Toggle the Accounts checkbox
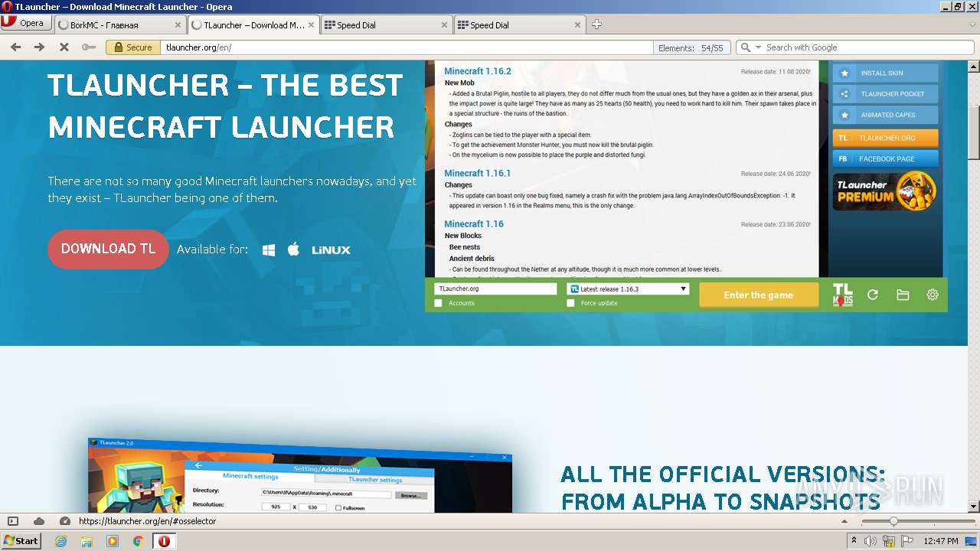980x551 pixels. click(x=438, y=303)
